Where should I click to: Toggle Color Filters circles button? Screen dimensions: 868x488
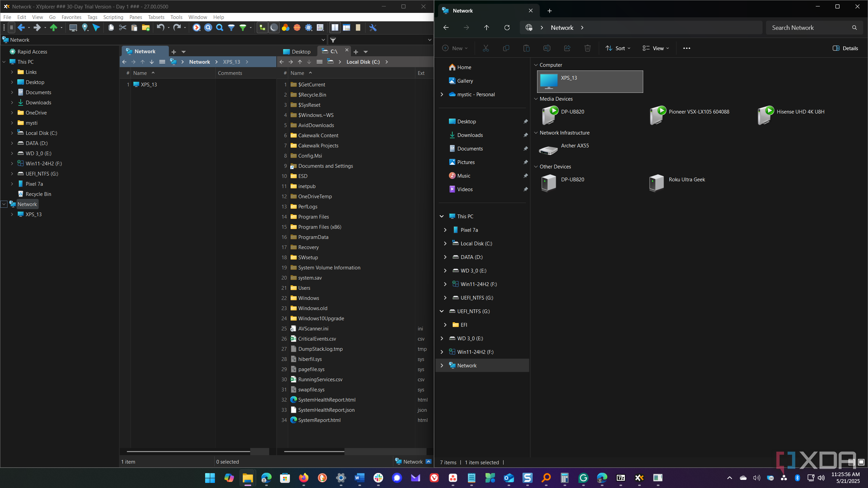click(285, 28)
